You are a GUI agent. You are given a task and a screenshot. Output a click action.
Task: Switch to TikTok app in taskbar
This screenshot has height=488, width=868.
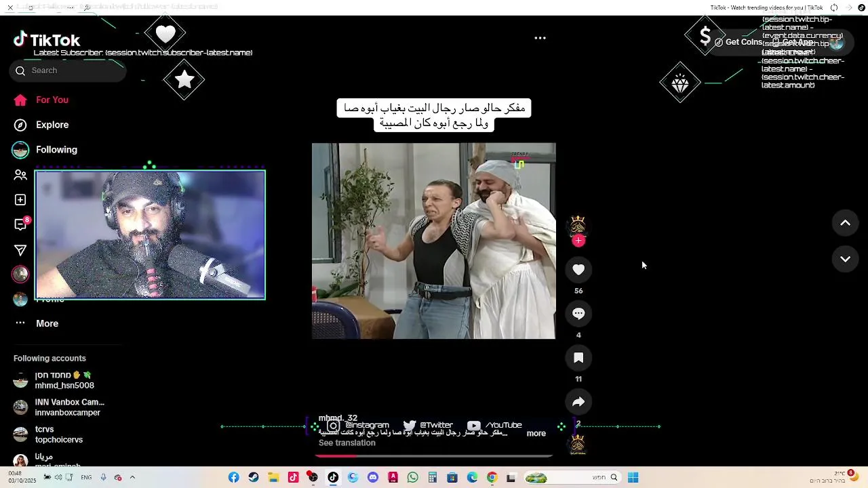coord(333,478)
